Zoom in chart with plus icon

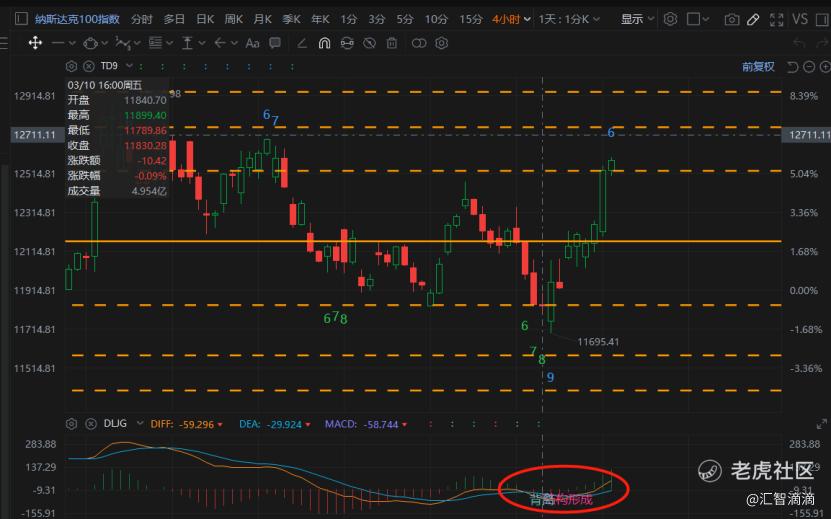tap(825, 67)
